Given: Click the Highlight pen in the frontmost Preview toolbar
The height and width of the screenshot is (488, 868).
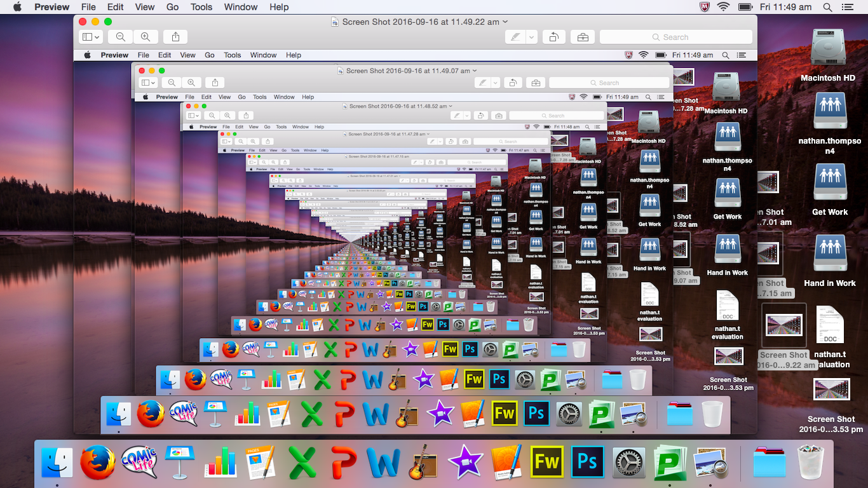Looking at the screenshot, I should tap(515, 37).
